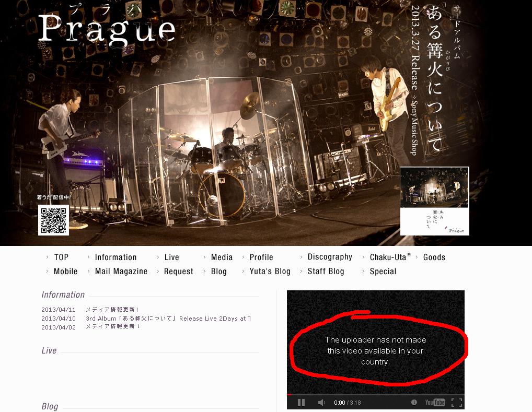The image size is (532, 412).
Task: Click the QR code image
Action: 54,220
